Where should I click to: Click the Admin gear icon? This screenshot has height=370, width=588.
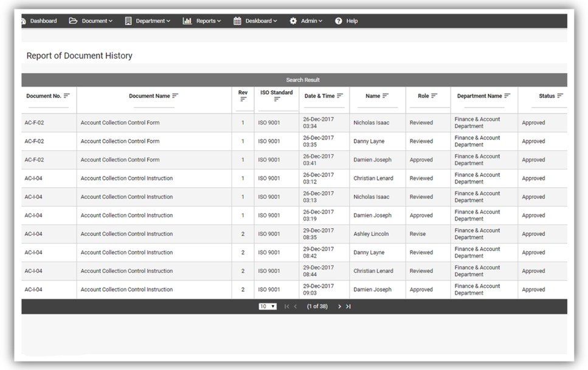(293, 21)
